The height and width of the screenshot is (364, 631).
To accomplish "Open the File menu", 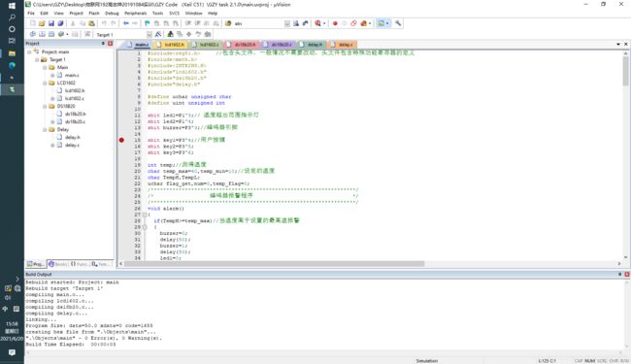I will [31, 14].
